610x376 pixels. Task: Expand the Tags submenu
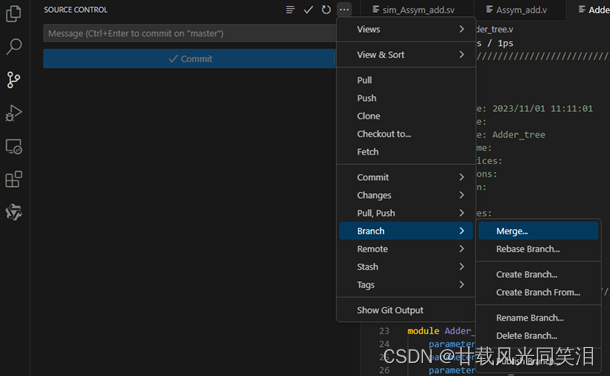[x=406, y=285]
